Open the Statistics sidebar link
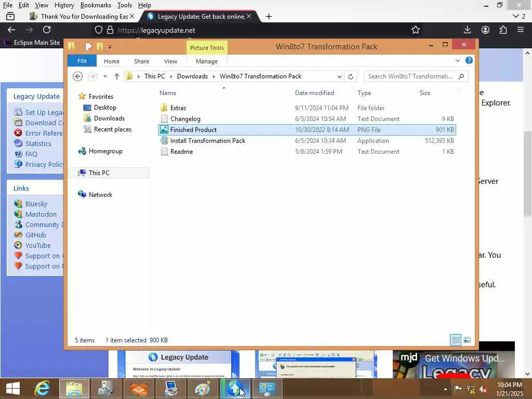532x399 pixels. (38, 143)
